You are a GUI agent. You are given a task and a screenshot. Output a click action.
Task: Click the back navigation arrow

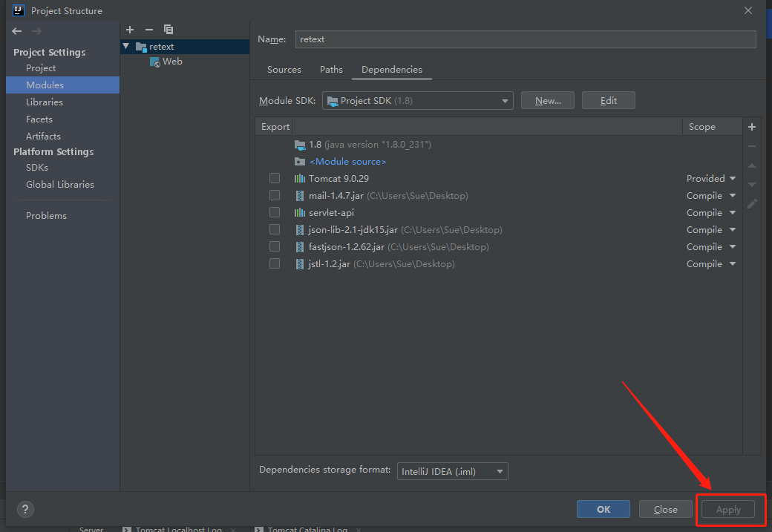16,31
